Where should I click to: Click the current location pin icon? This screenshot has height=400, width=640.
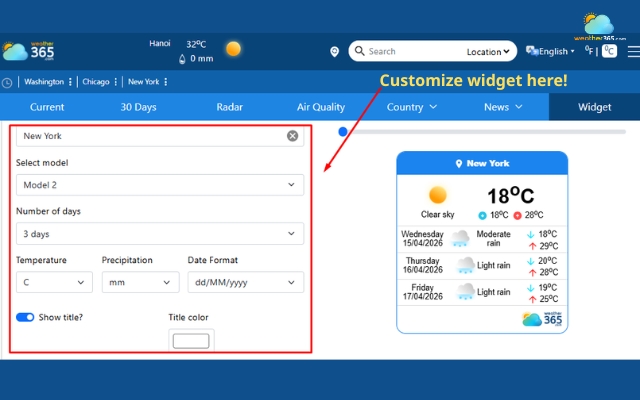[334, 51]
